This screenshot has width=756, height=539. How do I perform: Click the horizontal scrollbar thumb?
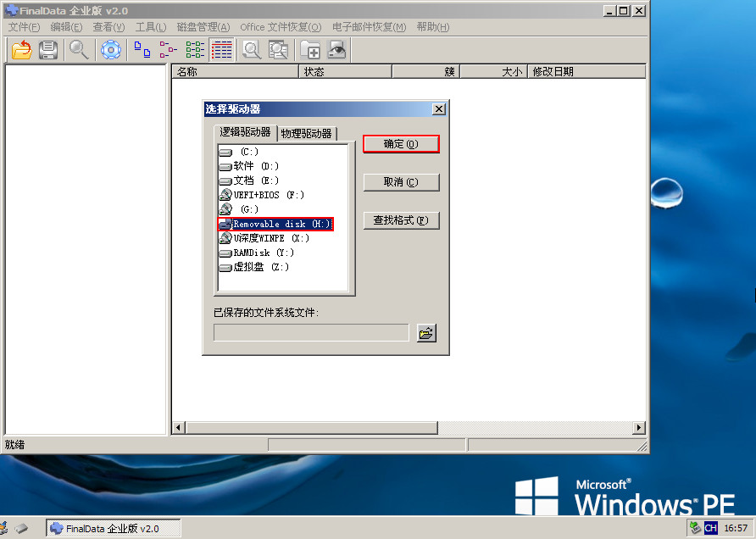coord(312,428)
